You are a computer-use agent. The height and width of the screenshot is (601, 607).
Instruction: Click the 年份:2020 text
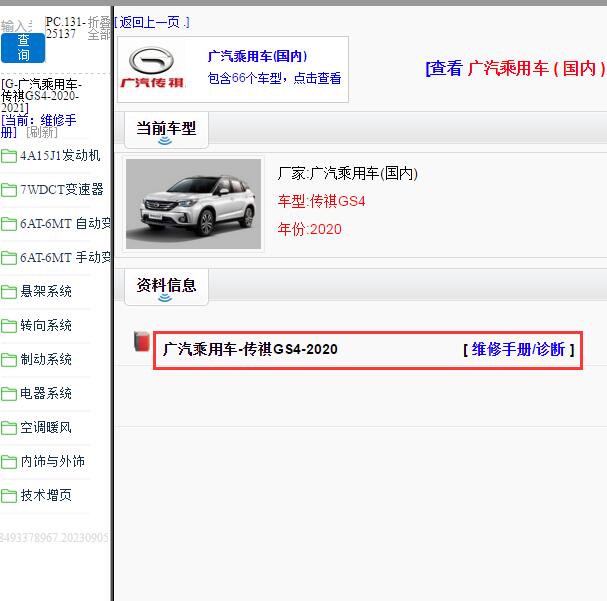click(x=310, y=229)
